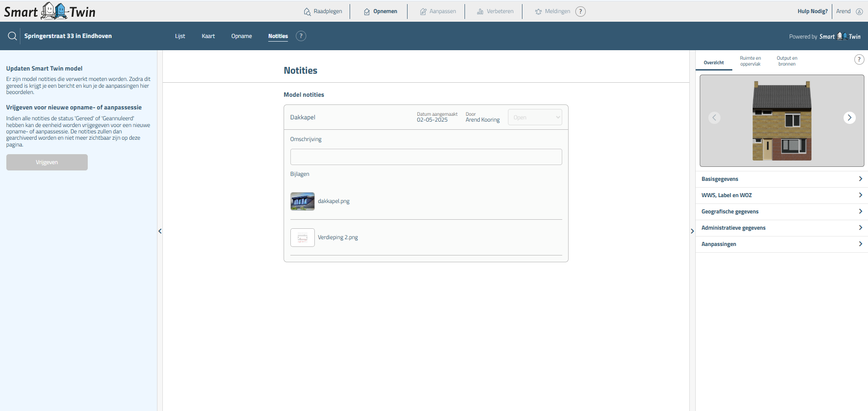Viewport: 868px width, 411px height.
Task: Show next house image with right arrow
Action: coord(849,118)
